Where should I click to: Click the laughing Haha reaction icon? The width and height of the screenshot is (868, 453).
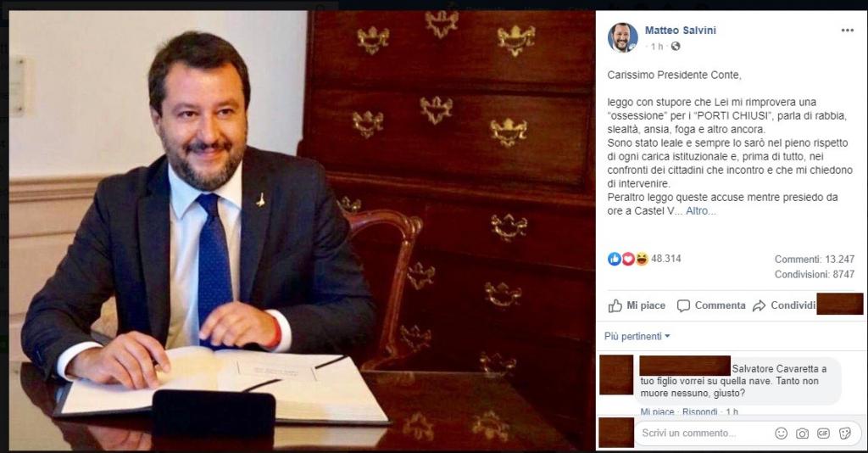click(x=642, y=259)
